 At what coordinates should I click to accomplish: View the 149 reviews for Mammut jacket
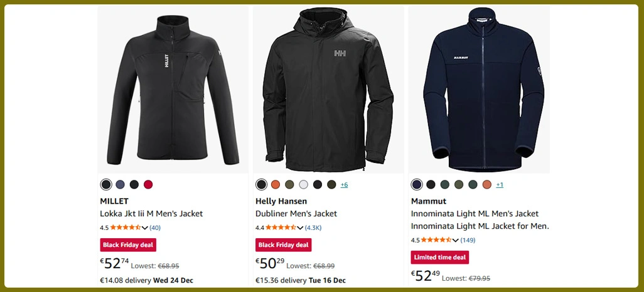468,240
